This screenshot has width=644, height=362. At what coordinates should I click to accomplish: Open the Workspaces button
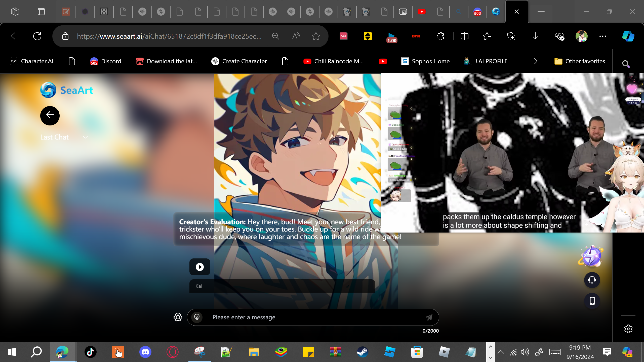(15, 12)
